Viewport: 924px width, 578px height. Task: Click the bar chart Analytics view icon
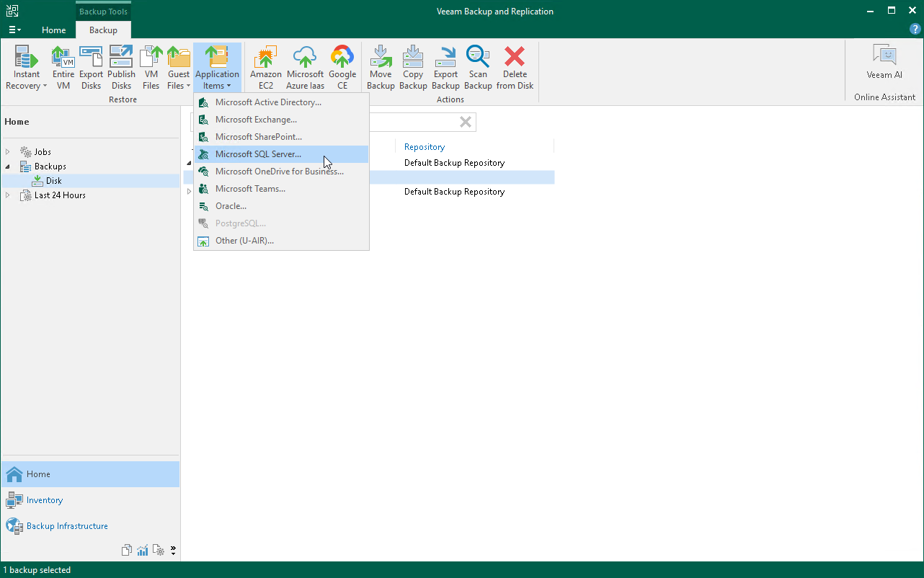pyautogui.click(x=143, y=551)
